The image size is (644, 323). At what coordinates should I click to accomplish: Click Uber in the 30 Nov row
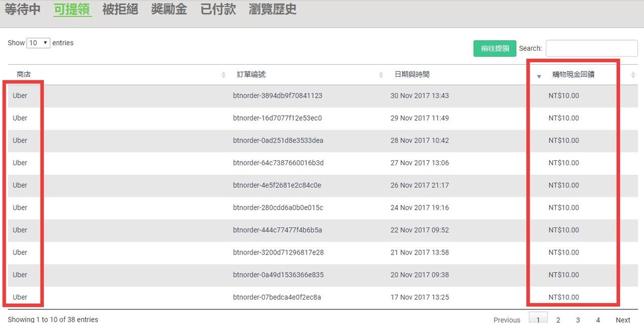click(x=19, y=96)
